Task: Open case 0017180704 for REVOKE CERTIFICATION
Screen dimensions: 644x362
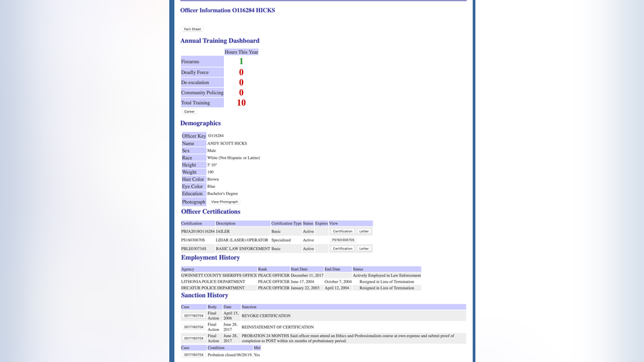Action: coord(194,316)
